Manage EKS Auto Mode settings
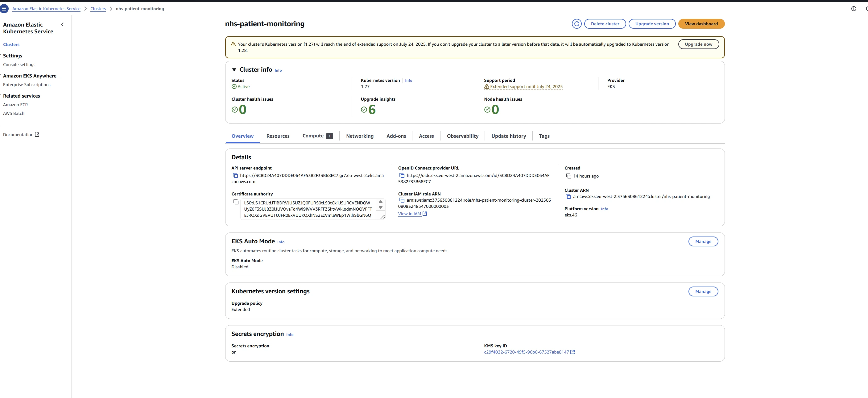The width and height of the screenshot is (868, 398). pos(703,241)
